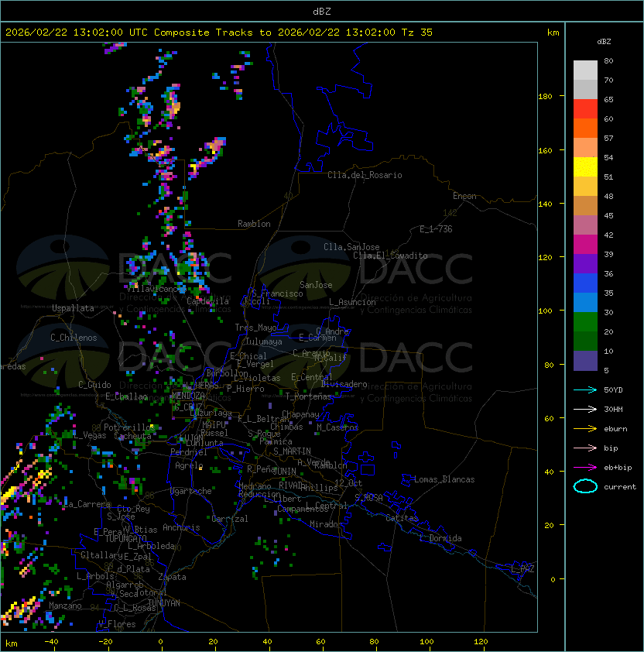The width and height of the screenshot is (644, 652).
Task: Click the La_Carrera map label
Action: coord(87,504)
